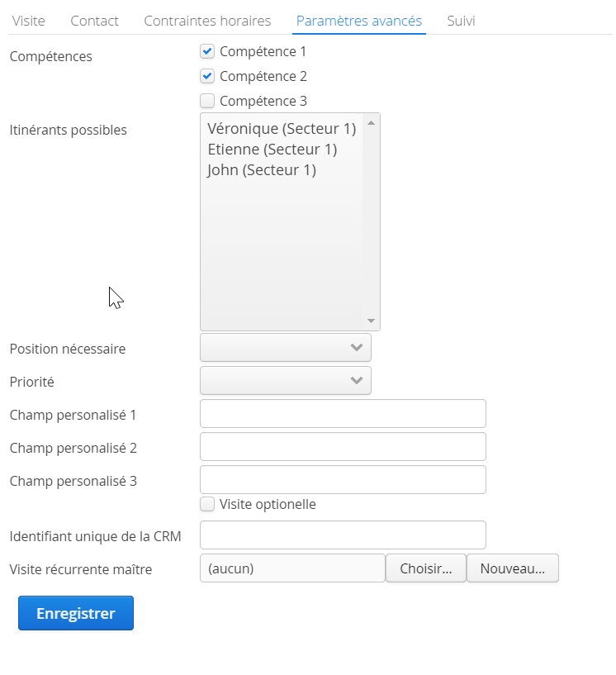Click the Identifiant unique de la CRM field
Screen dimensions: 616x675
pos(343,535)
